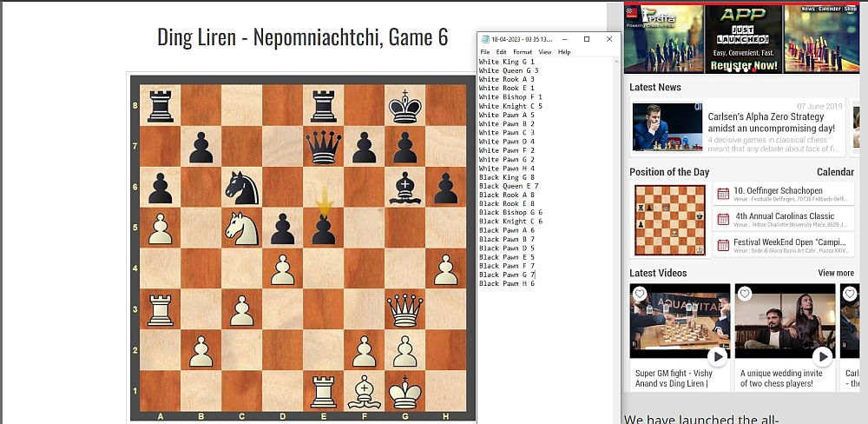Open the Edit menu in Notepad
This screenshot has height=424, width=868.
(501, 52)
